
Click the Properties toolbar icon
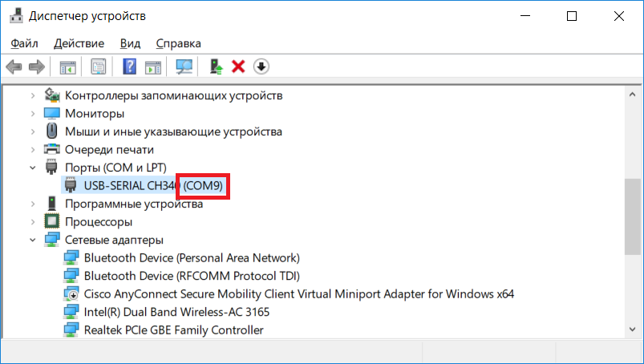point(98,67)
